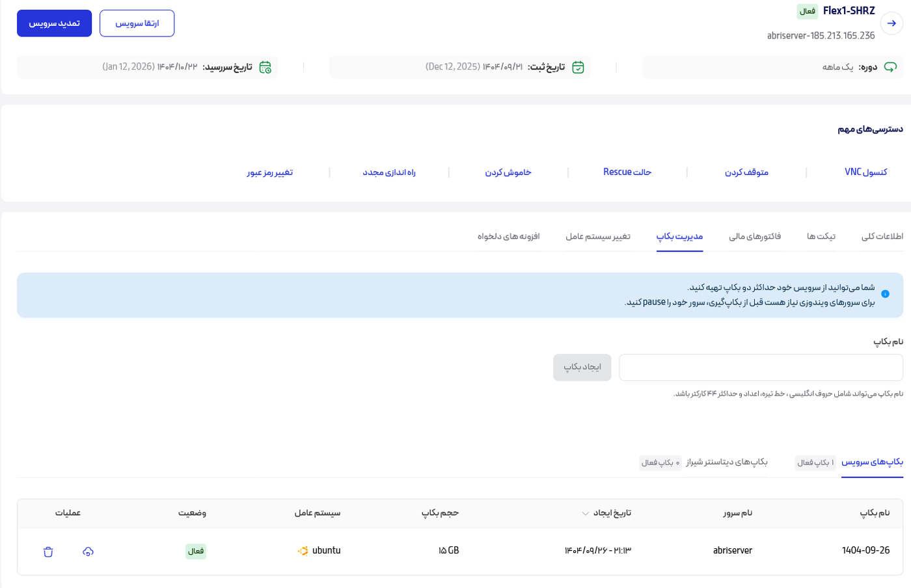Click the cloud restore icon for the backup
911x588 pixels.
click(88, 552)
